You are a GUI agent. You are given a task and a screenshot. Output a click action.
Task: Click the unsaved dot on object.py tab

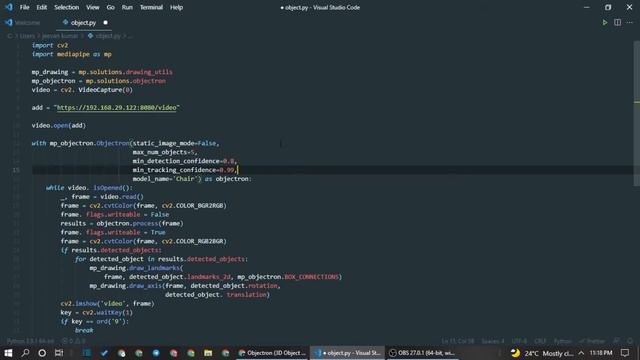click(106, 23)
